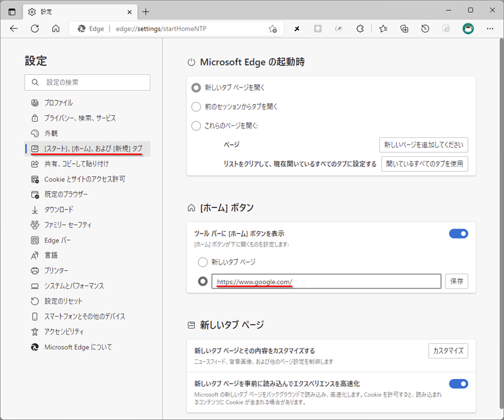This screenshot has height=420, width=504.
Task: Open the Settings and more ellipsis
Action: (490, 28)
